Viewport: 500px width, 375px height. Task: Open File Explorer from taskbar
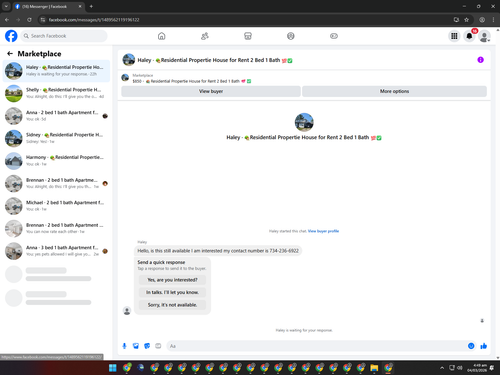point(374,368)
